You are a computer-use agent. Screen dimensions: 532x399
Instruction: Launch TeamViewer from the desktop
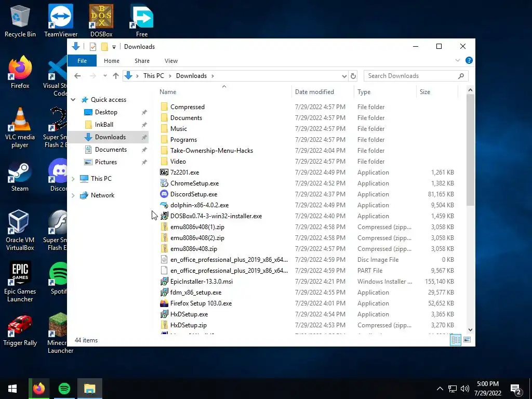click(x=61, y=21)
